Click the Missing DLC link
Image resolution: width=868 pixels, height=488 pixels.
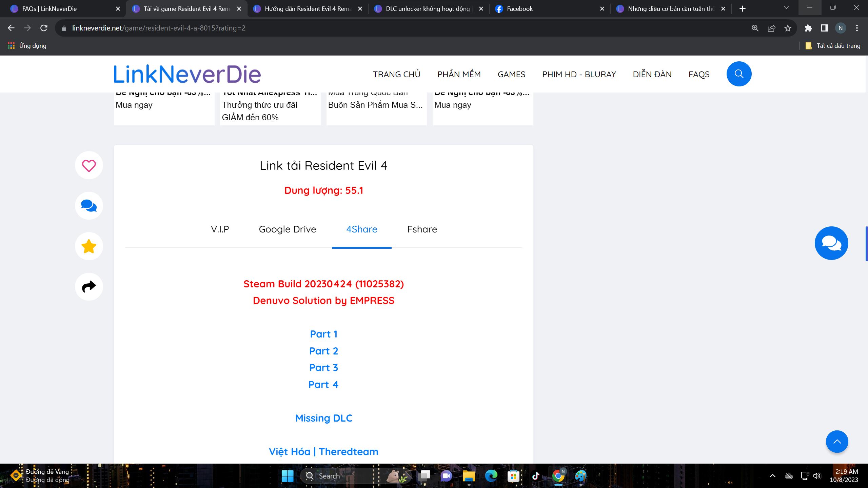[x=323, y=418]
